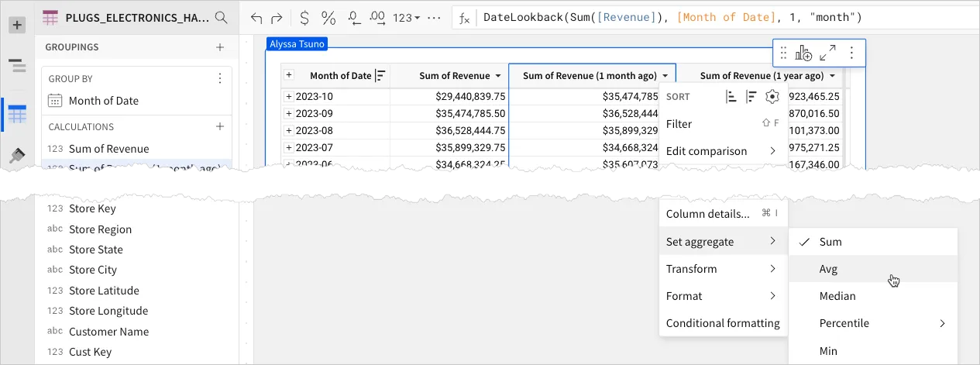Decrease decimal places in the toolbar

coord(354,17)
